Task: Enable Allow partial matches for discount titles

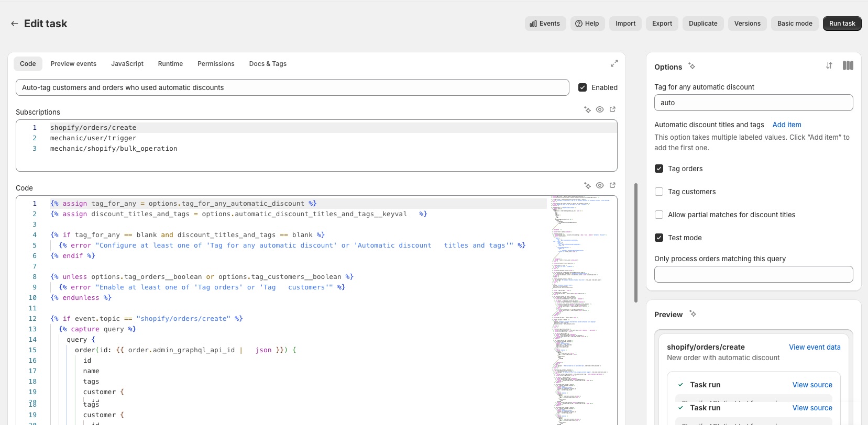Action: 659,215
